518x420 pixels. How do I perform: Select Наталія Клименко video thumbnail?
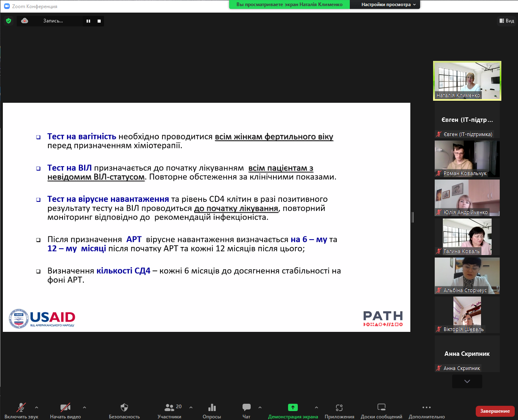point(467,80)
